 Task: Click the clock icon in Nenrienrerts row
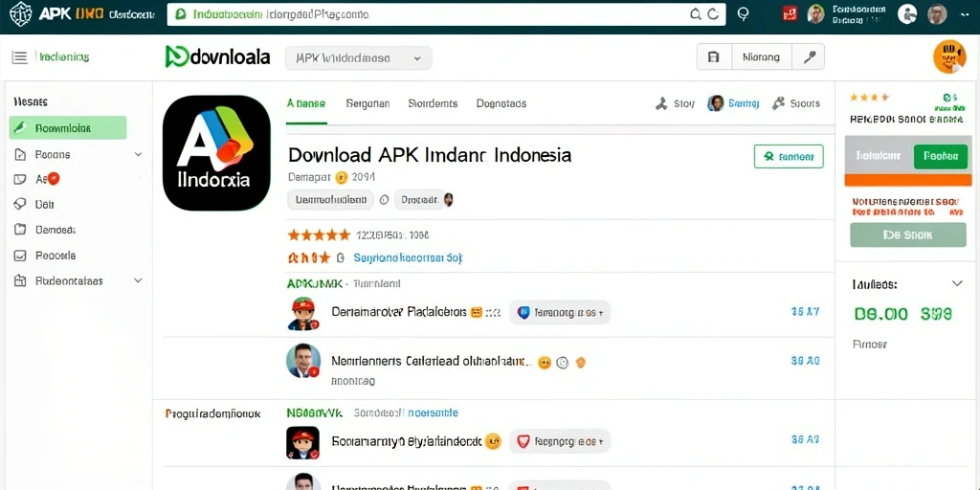pyautogui.click(x=562, y=363)
